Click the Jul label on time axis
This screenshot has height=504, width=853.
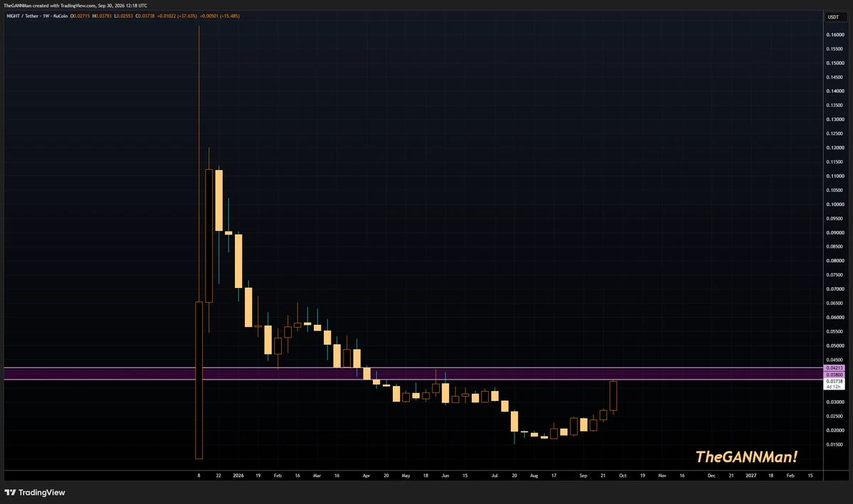pyautogui.click(x=494, y=476)
